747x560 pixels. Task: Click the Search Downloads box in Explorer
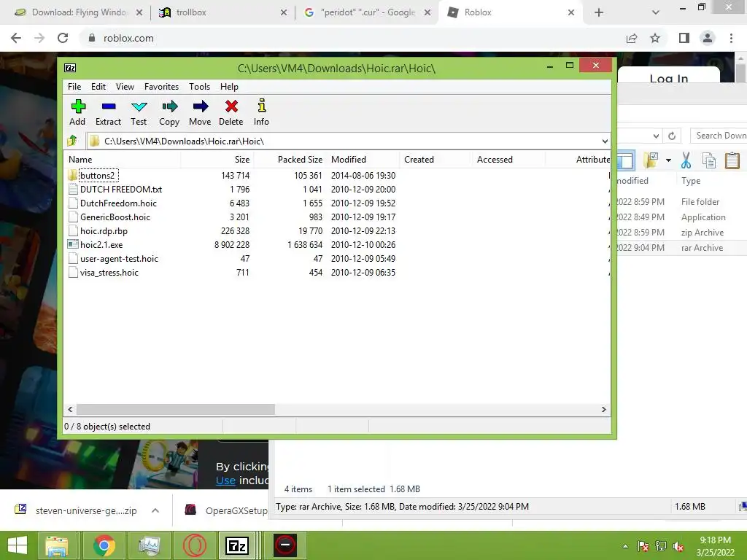[x=719, y=136]
